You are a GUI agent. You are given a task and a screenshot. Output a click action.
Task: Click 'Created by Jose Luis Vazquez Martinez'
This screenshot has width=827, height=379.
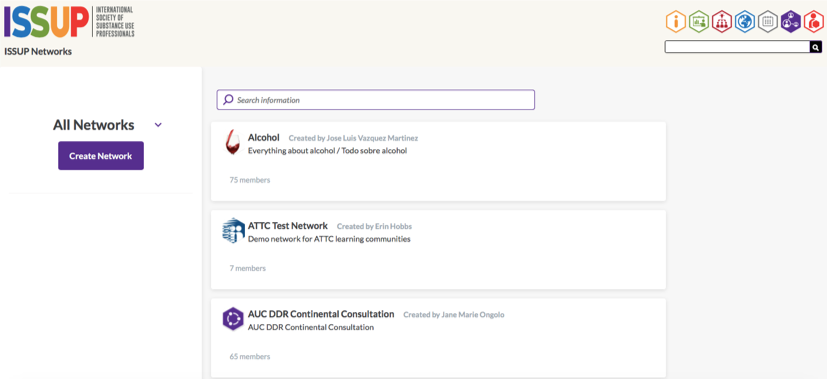(353, 138)
